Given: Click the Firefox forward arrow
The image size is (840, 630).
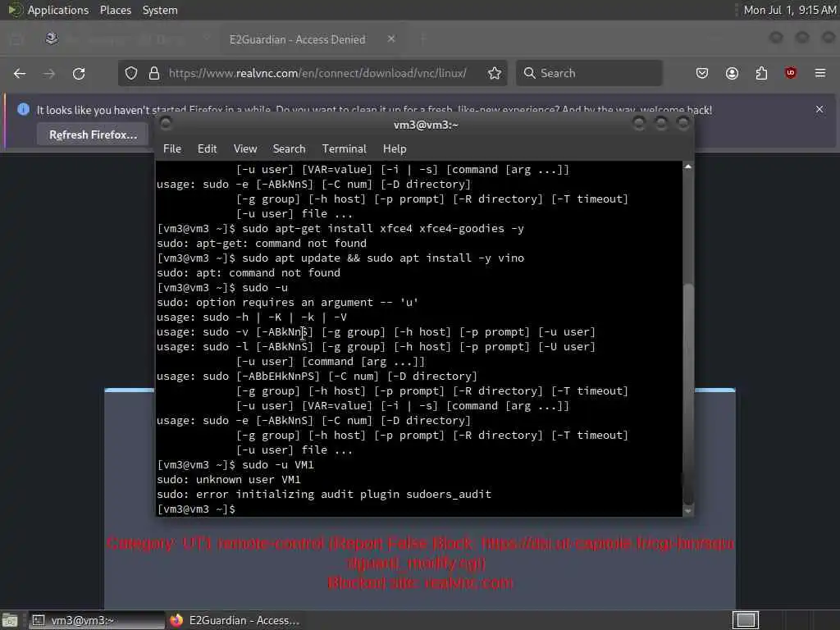Looking at the screenshot, I should click(49, 73).
